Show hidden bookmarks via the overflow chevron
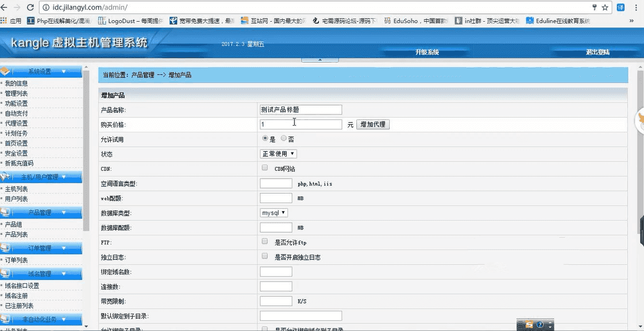The image size is (644, 331). pyautogui.click(x=631, y=21)
